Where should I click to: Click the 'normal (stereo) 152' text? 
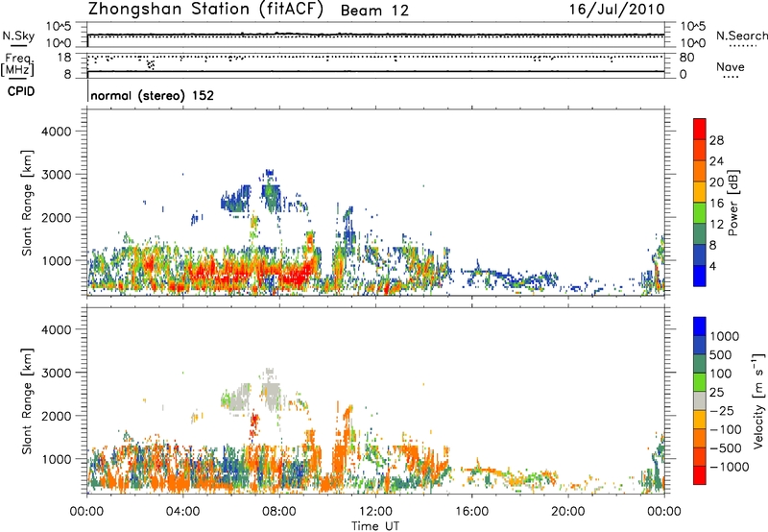coord(153,95)
